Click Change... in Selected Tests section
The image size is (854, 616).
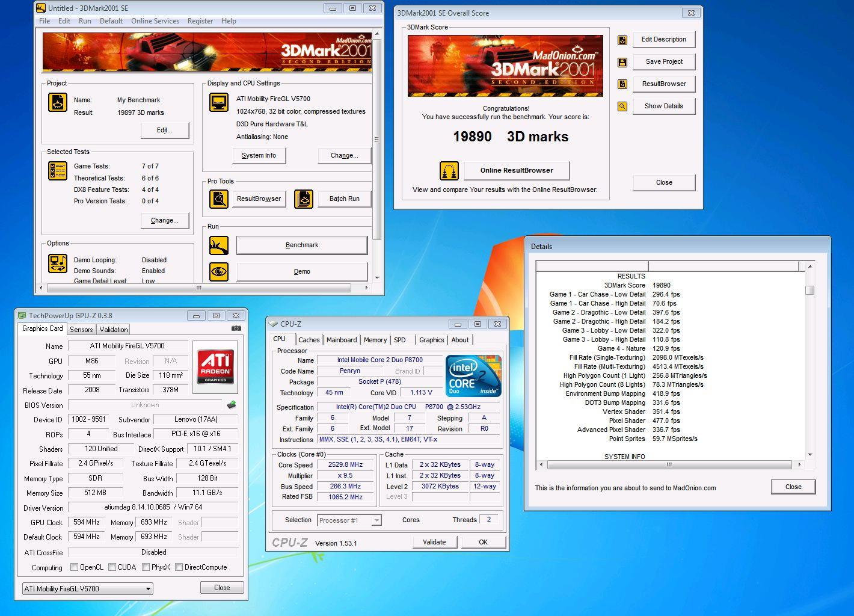tap(165, 220)
